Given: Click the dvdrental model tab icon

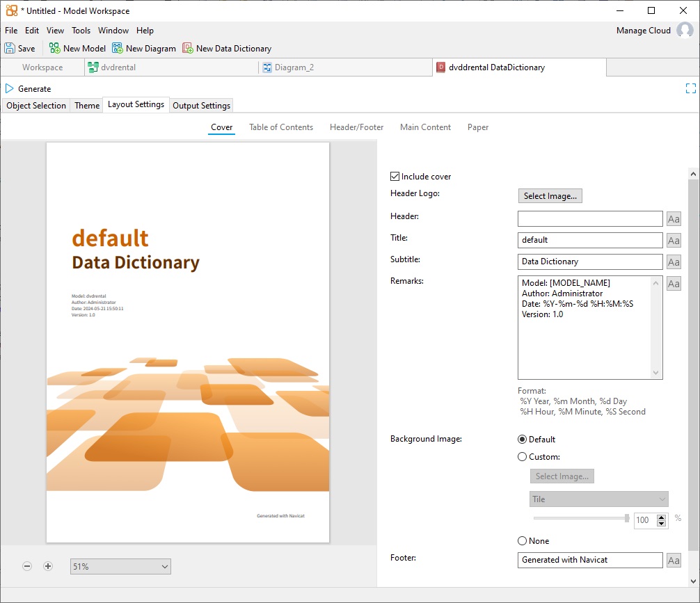Looking at the screenshot, I should 93,67.
